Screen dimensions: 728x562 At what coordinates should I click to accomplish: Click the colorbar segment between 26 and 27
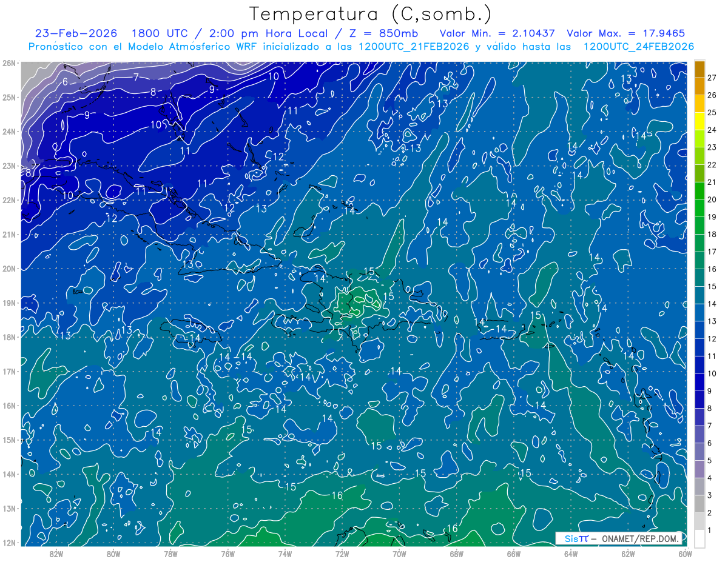700,86
